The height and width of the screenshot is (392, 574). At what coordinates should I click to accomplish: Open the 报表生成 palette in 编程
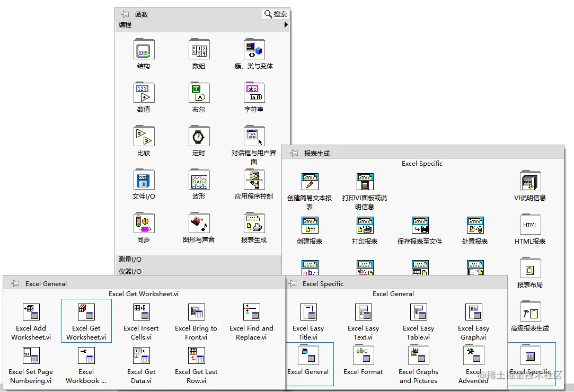point(254,223)
